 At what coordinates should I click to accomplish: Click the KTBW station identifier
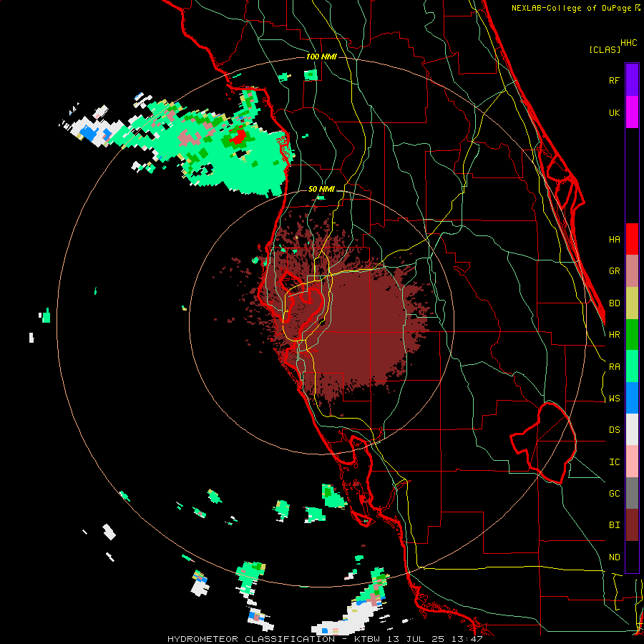369,639
